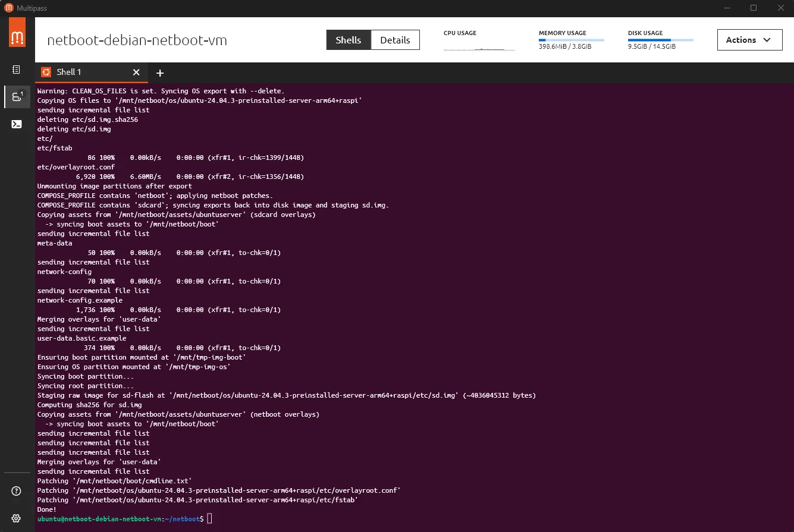794x532 pixels.
Task: Open the local terminal sidebar icon
Action: point(16,124)
